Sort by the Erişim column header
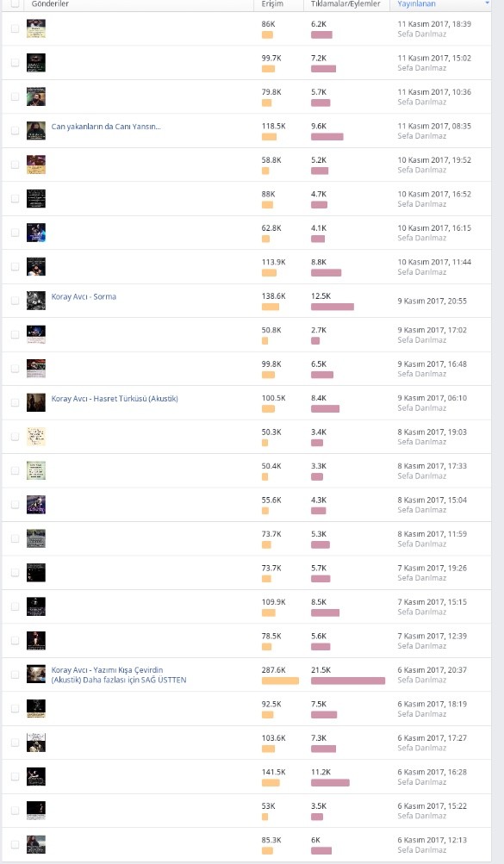The image size is (504, 864). (x=272, y=3)
